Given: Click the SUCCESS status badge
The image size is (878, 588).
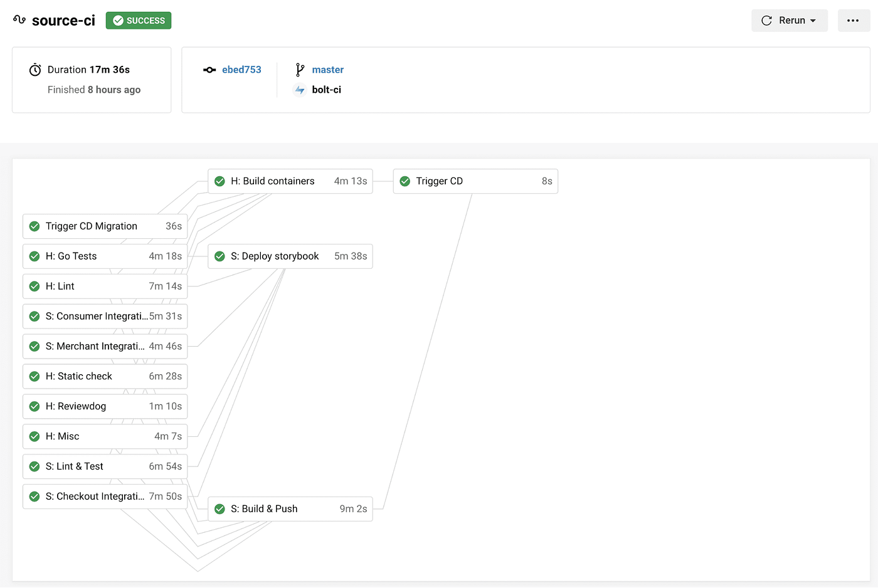Looking at the screenshot, I should pyautogui.click(x=139, y=21).
